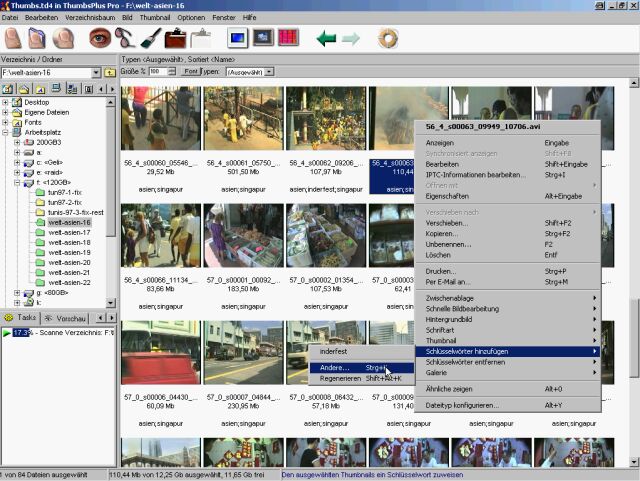Collapse the Arbeitsplatz tree node

pos(5,132)
